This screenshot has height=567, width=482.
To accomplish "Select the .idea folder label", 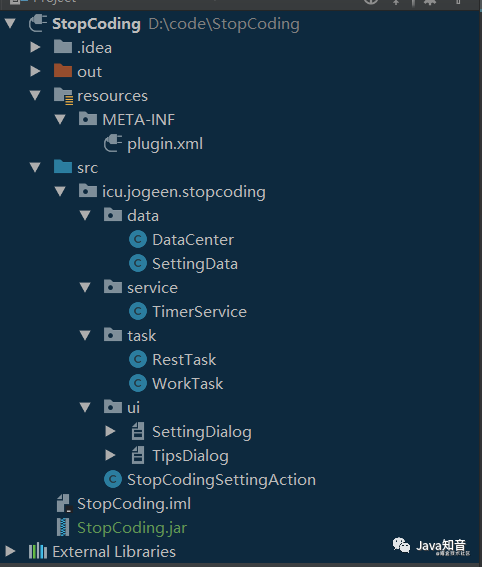I will 94,48.
